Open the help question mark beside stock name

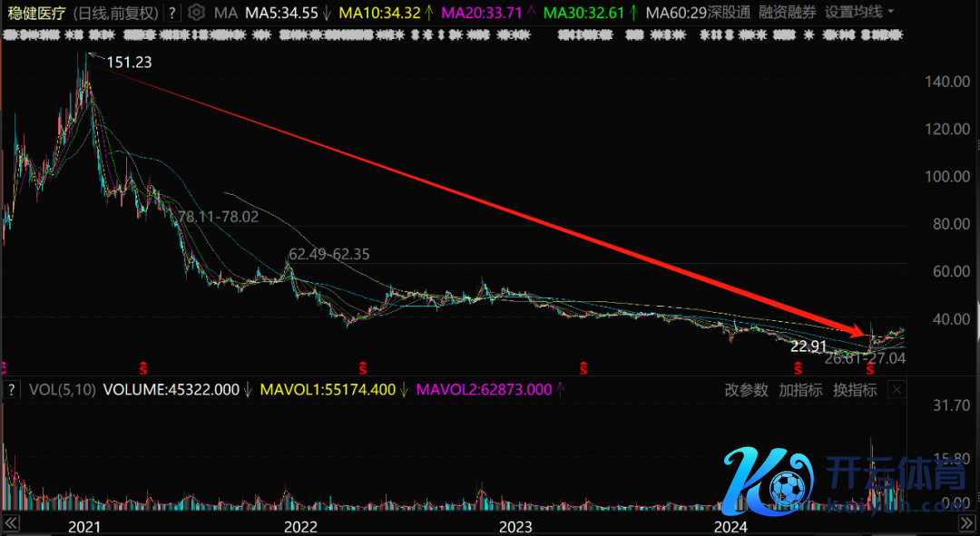click(171, 13)
